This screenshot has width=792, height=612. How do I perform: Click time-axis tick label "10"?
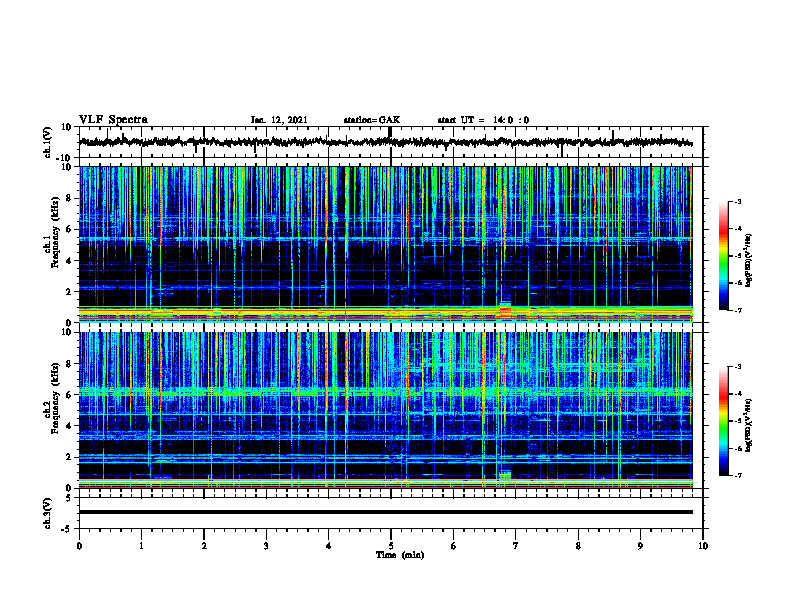(703, 546)
